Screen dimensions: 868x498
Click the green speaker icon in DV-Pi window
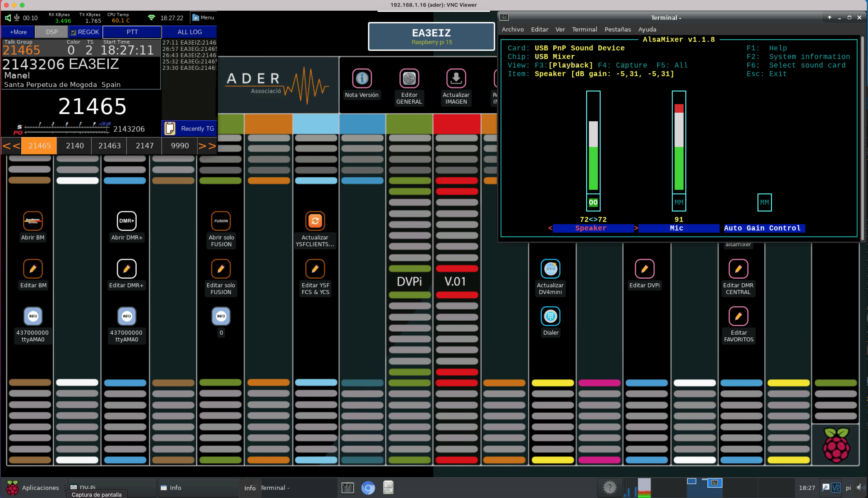point(8,18)
